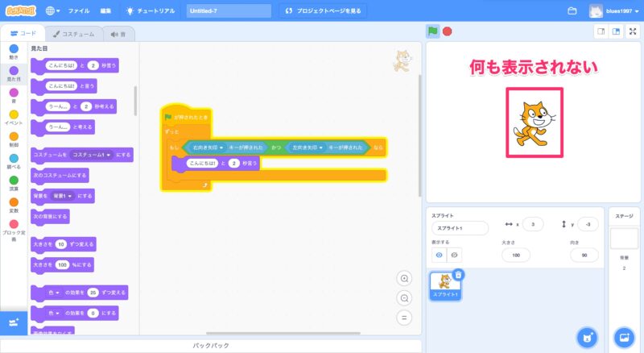
Task: Delete Sprite1 using the trash icon
Action: [458, 275]
